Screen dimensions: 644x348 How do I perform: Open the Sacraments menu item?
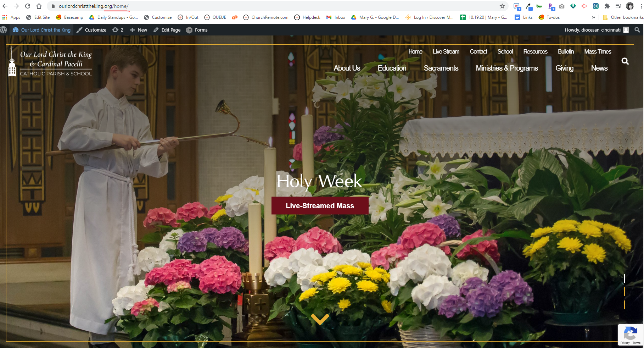[x=441, y=68]
